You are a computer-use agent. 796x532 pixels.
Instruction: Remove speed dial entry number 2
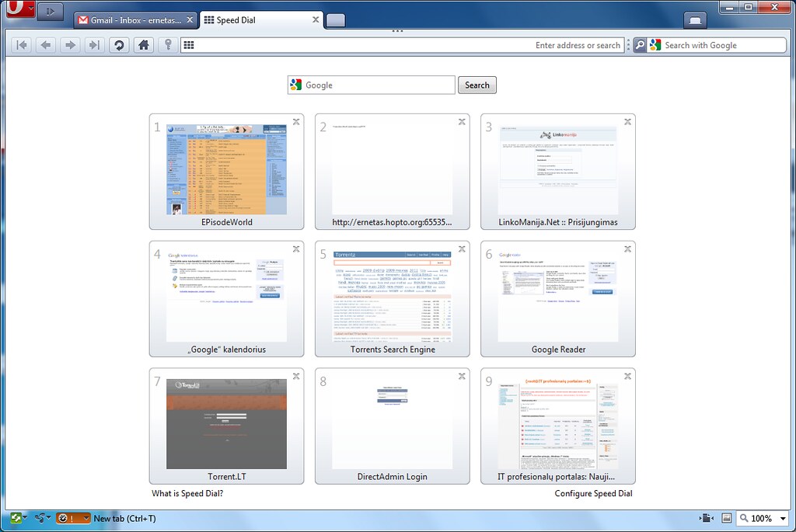(x=462, y=122)
